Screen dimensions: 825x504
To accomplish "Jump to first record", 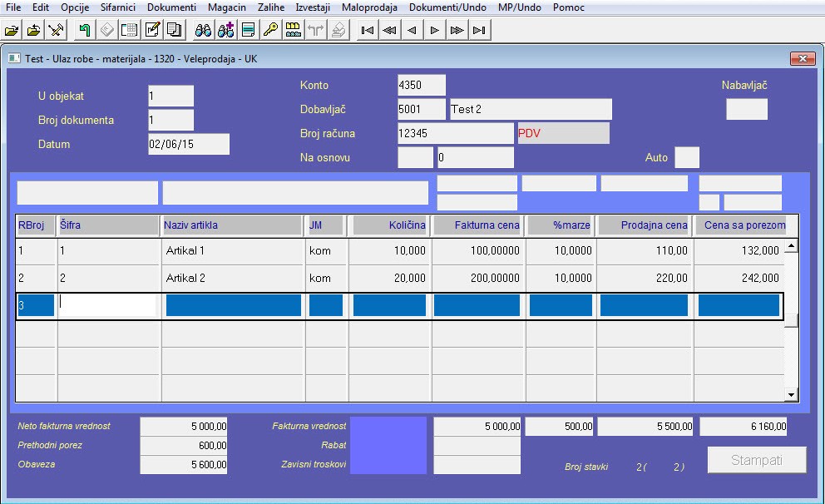I will (368, 30).
